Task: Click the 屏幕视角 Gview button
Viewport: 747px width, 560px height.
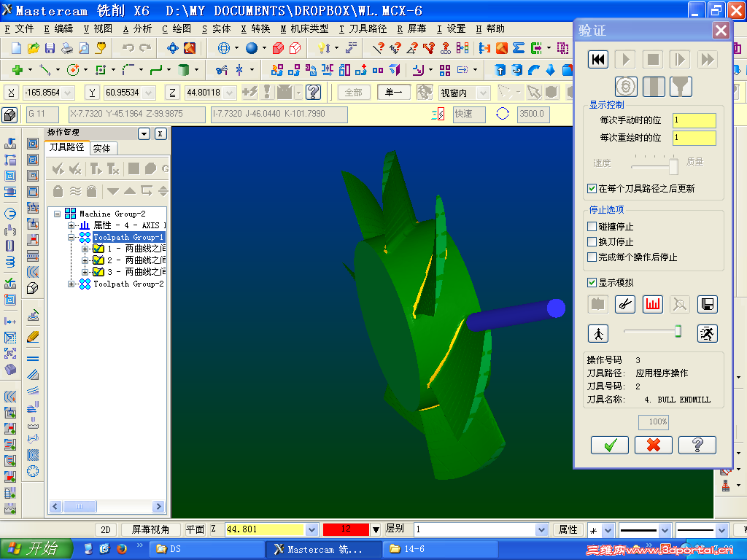Action: pyautogui.click(x=150, y=529)
